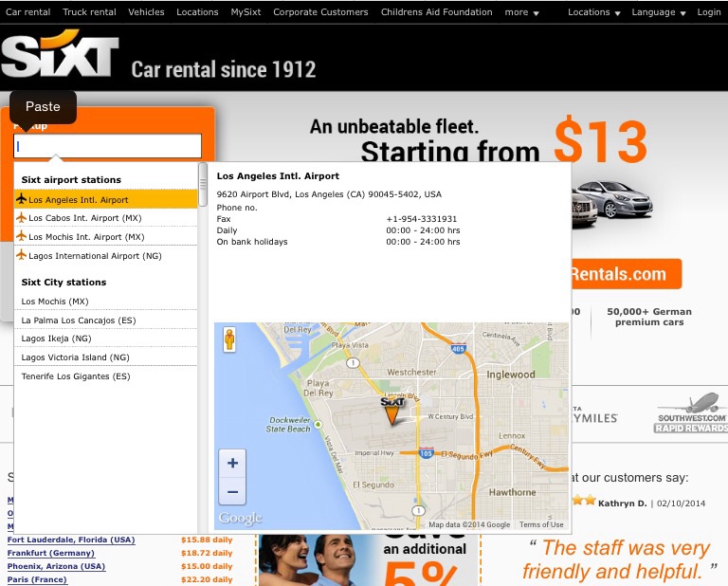728x586 pixels.
Task: Select La Palma Los Cancajos (ES)
Action: pos(105,320)
